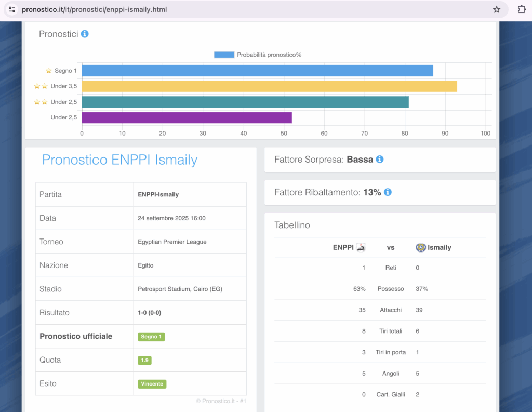Image resolution: width=532 pixels, height=412 pixels.
Task: Open the browser extensions puzzle icon
Action: (522, 9)
